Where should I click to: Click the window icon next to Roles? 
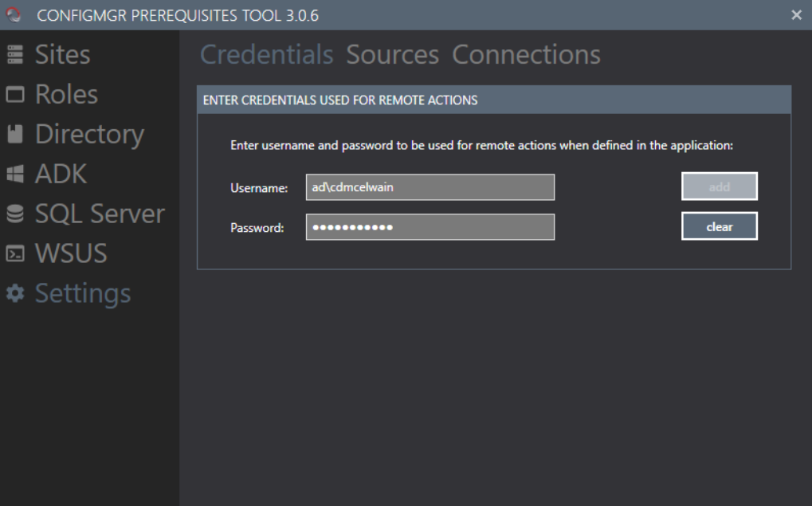click(15, 95)
